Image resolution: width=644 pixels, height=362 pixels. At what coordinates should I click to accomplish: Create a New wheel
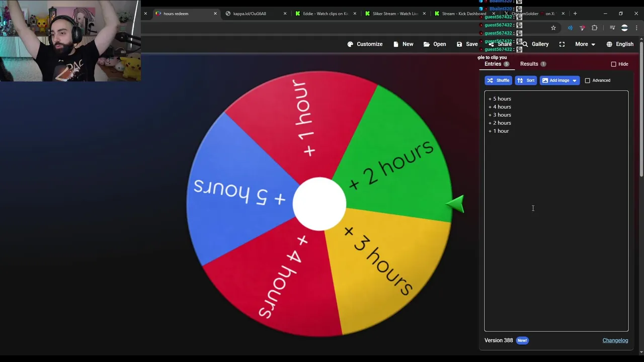pos(403,44)
